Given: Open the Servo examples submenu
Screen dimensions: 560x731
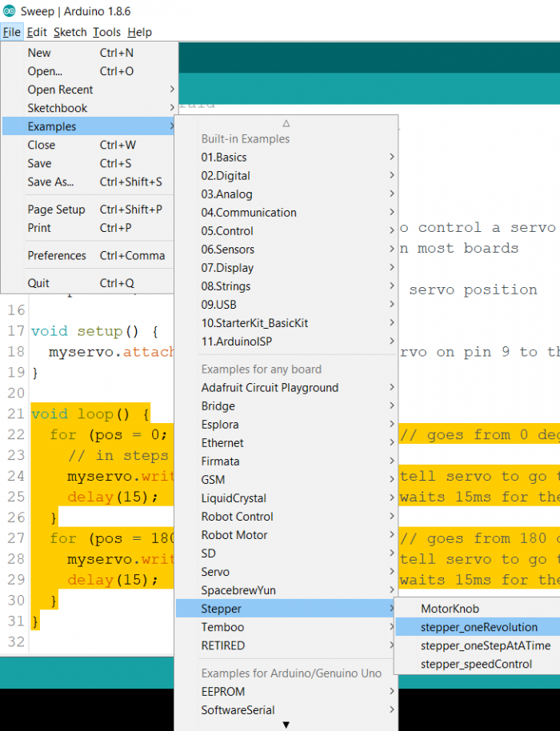Looking at the screenshot, I should click(286, 572).
